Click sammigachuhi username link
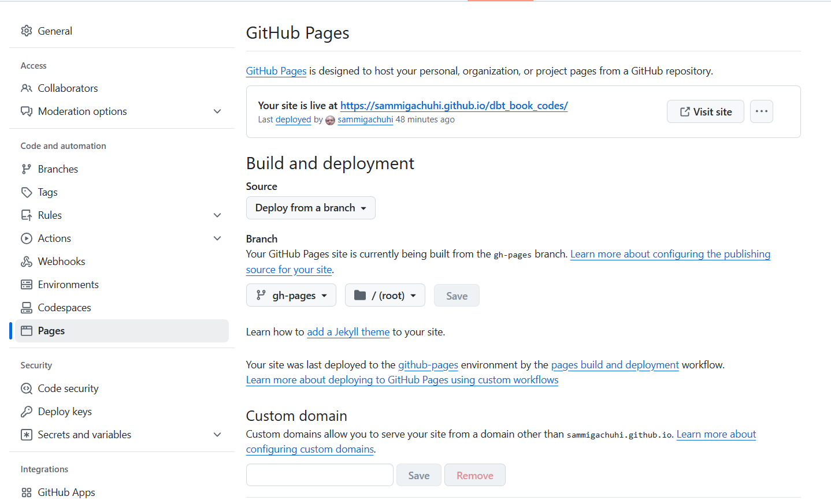The width and height of the screenshot is (831, 504). point(365,120)
